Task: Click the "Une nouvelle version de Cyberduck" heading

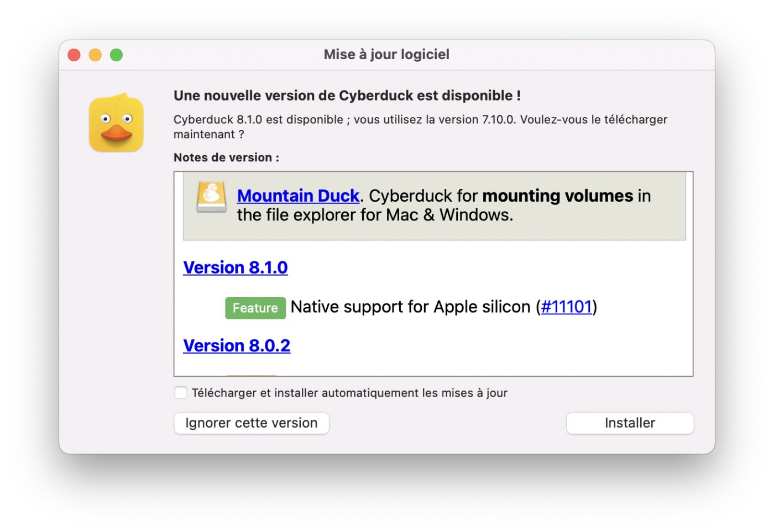Action: point(347,96)
